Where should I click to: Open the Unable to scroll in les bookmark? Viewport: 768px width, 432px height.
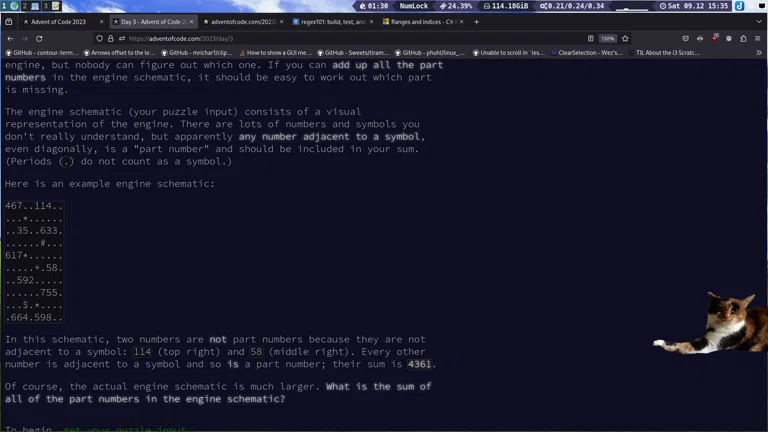tap(509, 52)
